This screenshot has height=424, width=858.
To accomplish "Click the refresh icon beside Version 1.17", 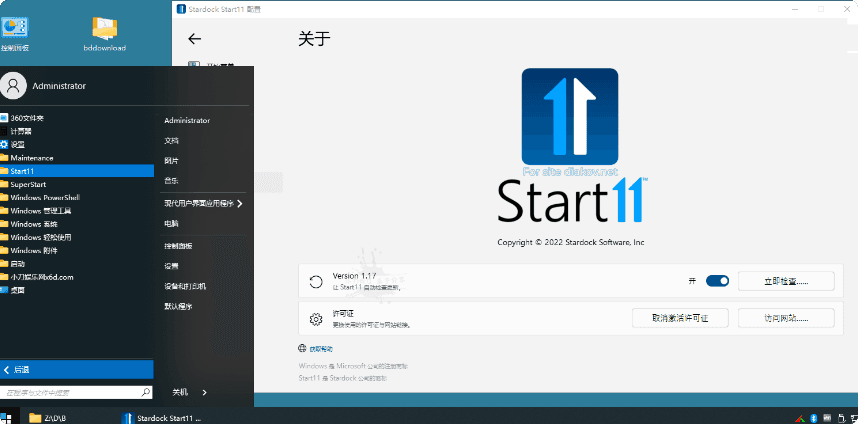I will 316,282.
